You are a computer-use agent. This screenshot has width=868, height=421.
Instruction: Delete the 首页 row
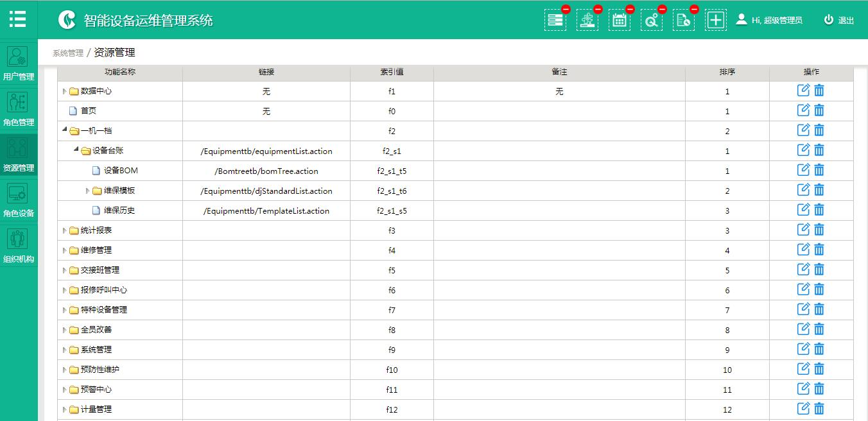click(819, 110)
